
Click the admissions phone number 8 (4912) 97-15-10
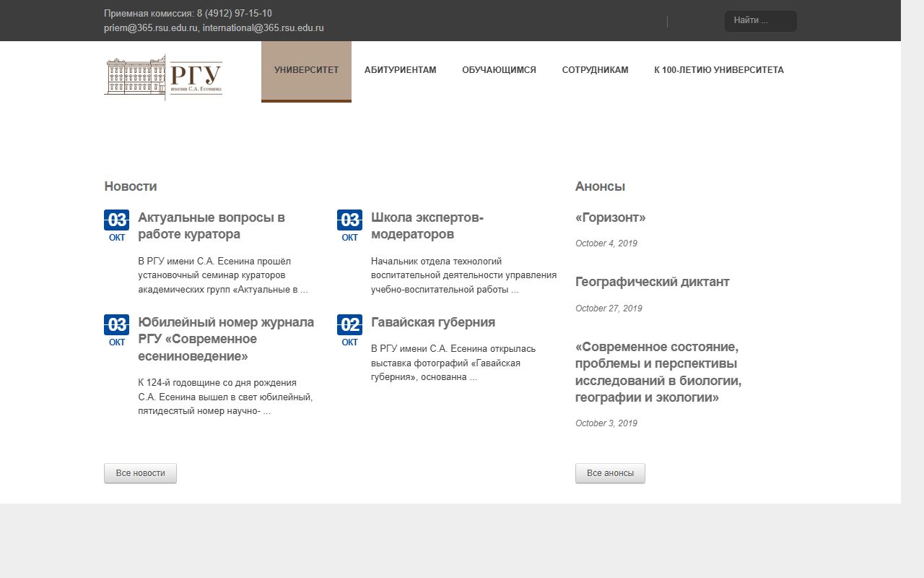234,14
